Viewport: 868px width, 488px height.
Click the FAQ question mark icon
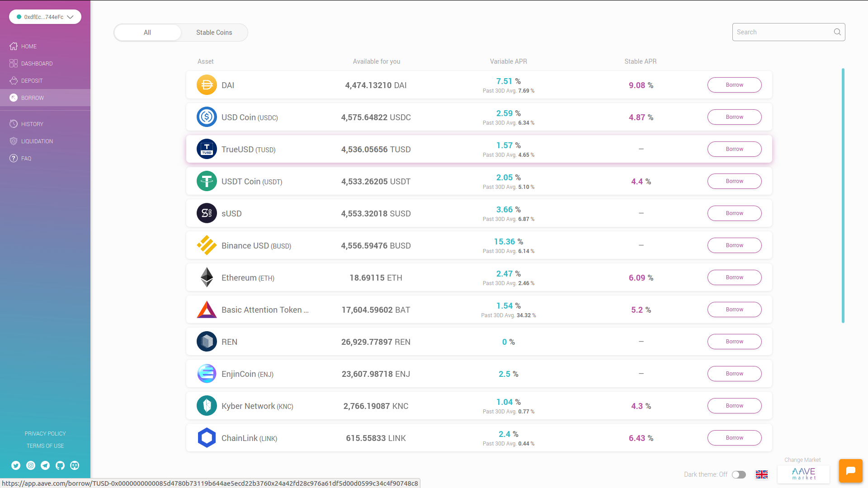point(14,158)
